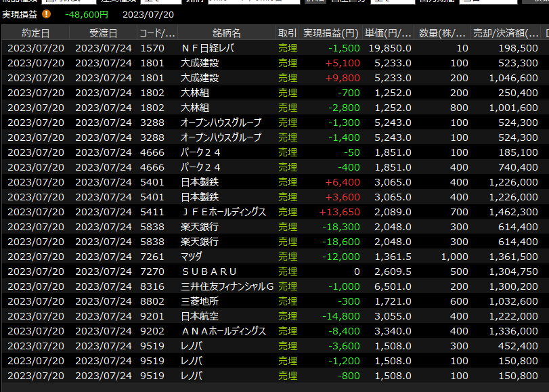Click the コード column header
Screen dimensions: 549x392
click(x=157, y=33)
